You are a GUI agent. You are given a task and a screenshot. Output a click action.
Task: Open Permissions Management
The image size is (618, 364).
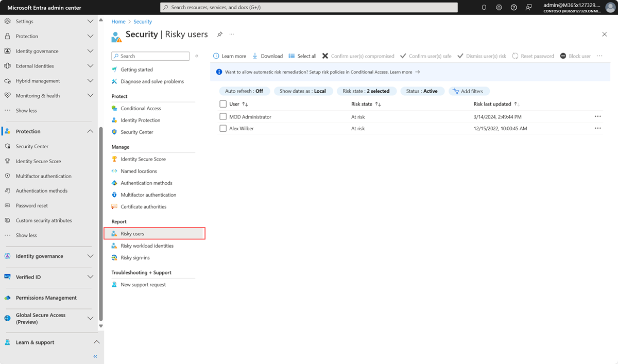click(46, 298)
